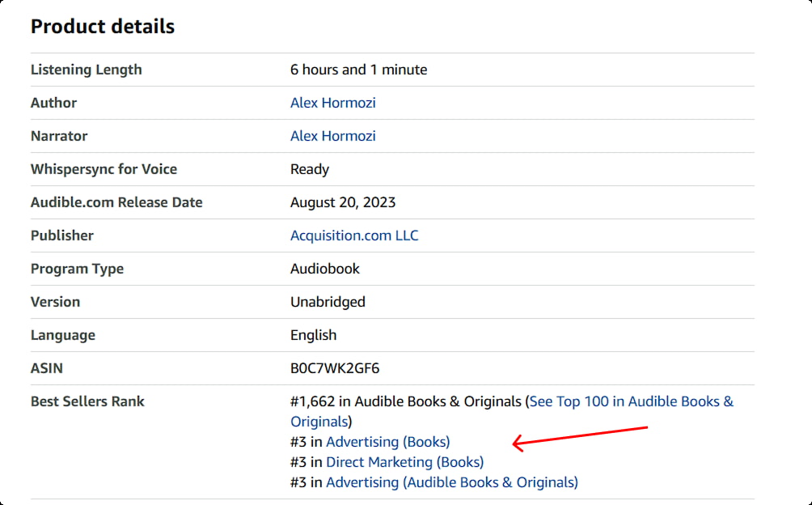Screen dimensions: 812x505
Task: Open the Advertising (Books) category link
Action: click(388, 442)
